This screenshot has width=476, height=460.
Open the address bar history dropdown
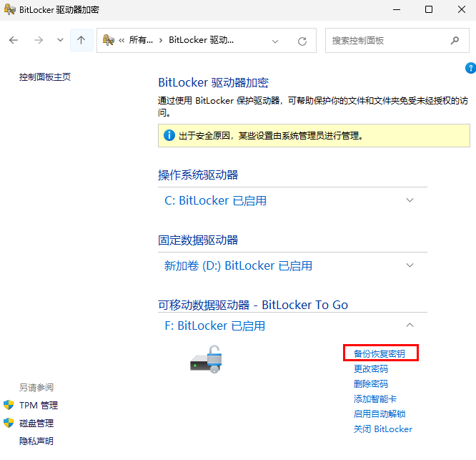point(275,41)
